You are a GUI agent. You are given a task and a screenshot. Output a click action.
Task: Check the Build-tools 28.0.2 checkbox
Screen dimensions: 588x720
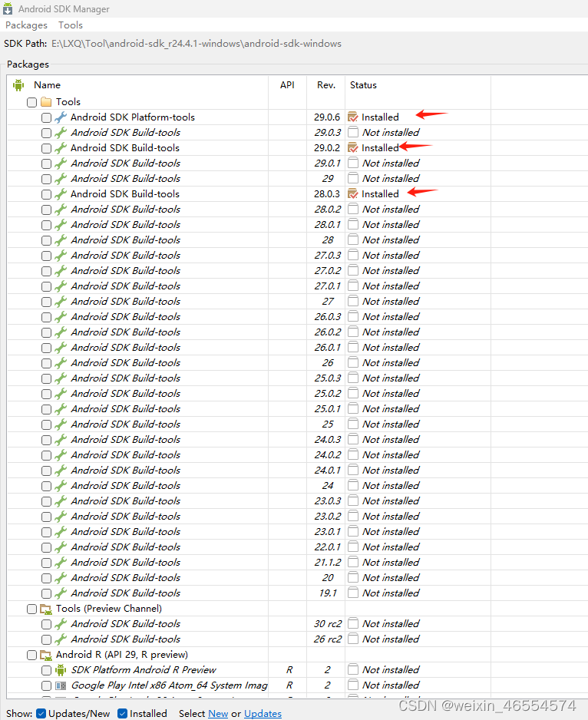(x=46, y=210)
